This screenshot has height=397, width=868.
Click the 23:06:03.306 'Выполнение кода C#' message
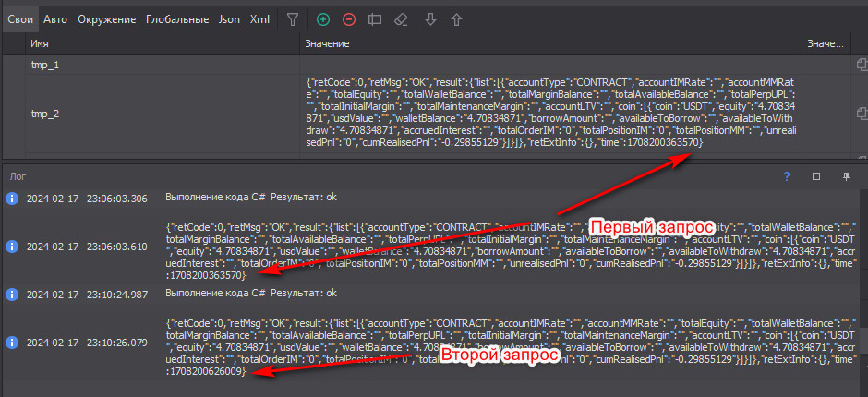click(x=251, y=198)
